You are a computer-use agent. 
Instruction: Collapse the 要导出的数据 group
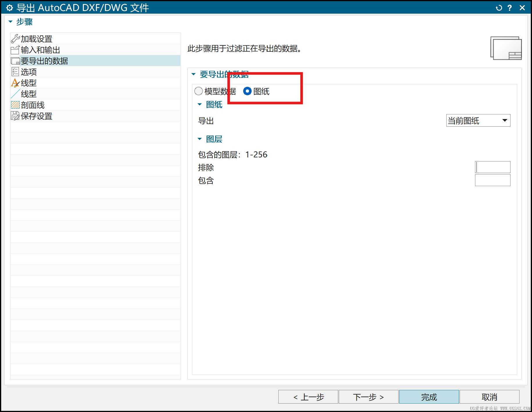(194, 74)
